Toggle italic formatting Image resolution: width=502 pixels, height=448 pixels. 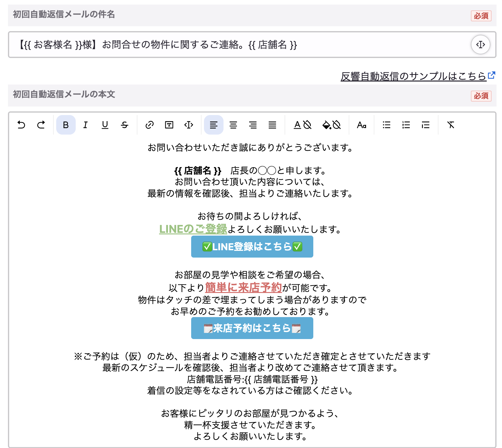click(85, 125)
